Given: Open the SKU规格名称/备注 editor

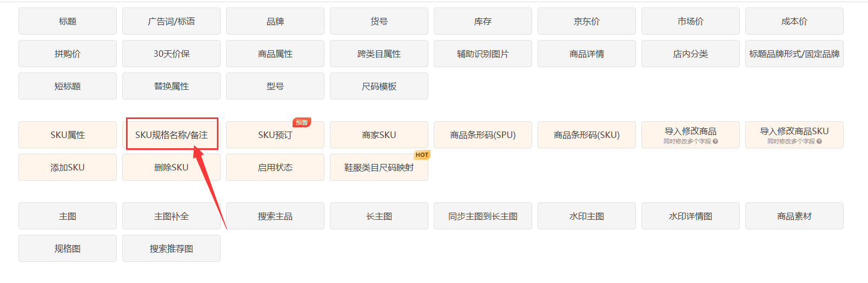Looking at the screenshot, I should [171, 135].
